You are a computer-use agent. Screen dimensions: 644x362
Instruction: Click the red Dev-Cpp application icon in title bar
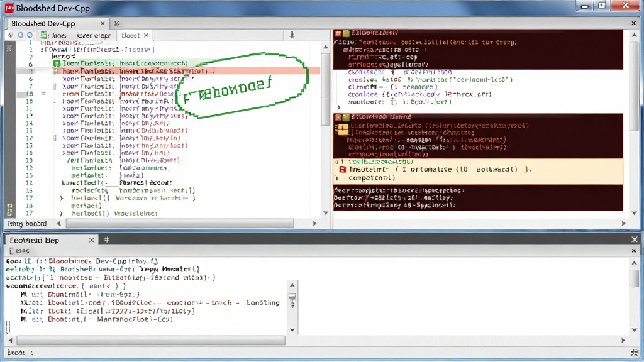[x=9, y=8]
